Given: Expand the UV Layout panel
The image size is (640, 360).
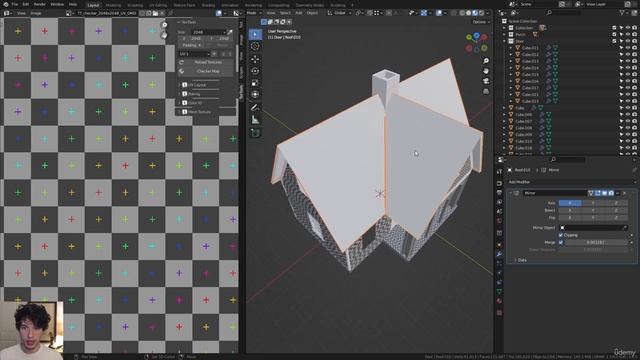Looking at the screenshot, I should coord(180,85).
